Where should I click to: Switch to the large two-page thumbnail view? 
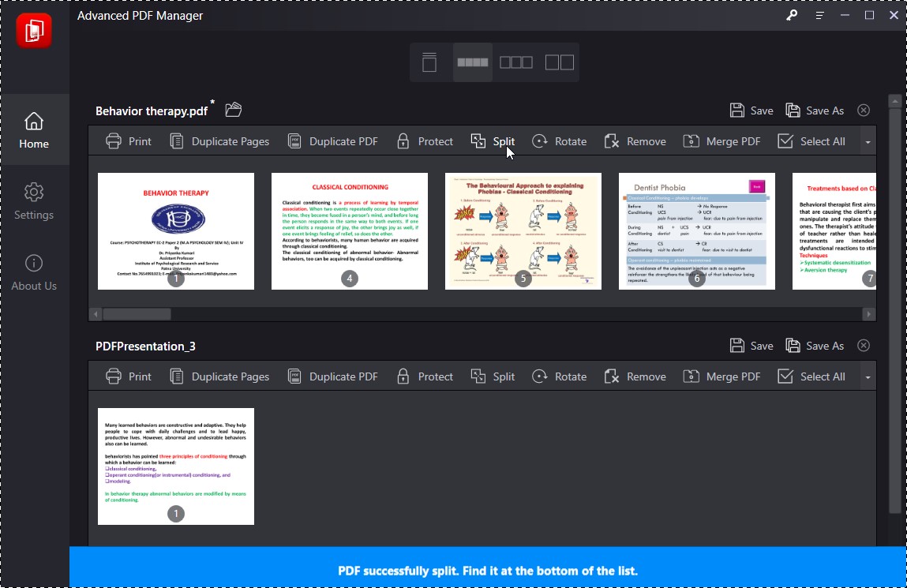coord(559,62)
